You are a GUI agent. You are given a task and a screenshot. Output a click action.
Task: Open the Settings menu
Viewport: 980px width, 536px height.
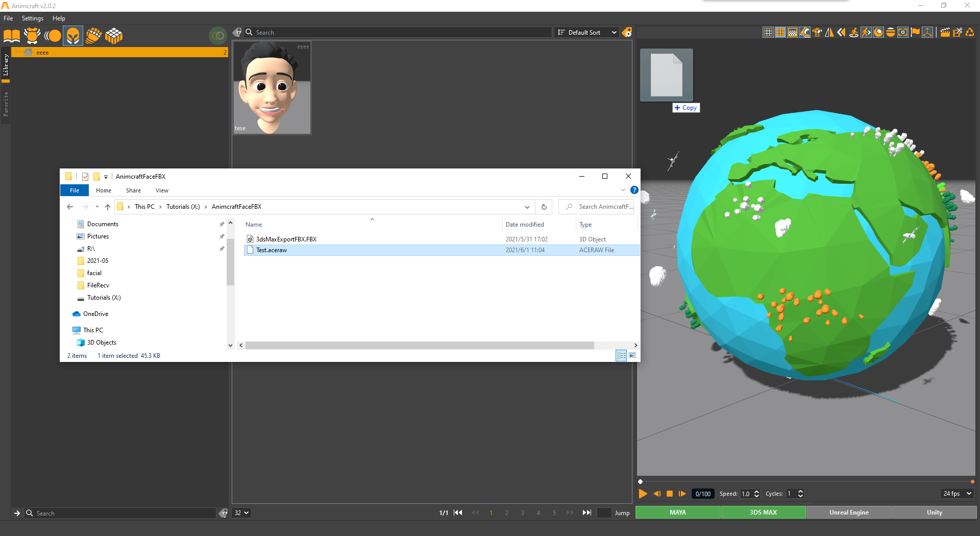[x=33, y=18]
